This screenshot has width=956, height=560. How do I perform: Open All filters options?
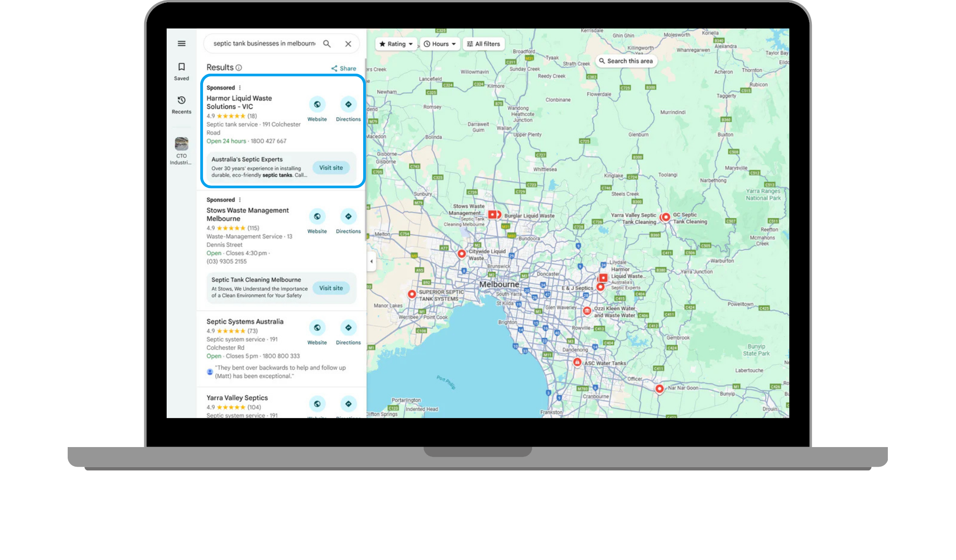coord(483,43)
